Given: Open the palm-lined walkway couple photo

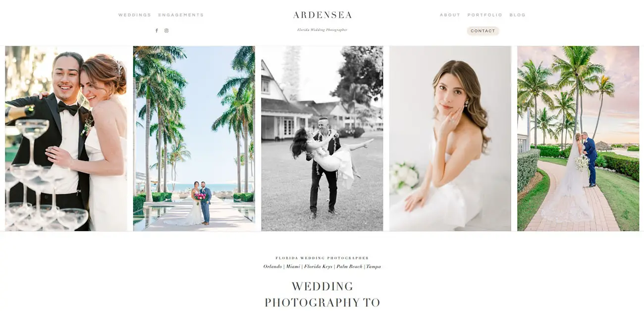Looking at the screenshot, I should pyautogui.click(x=194, y=139).
